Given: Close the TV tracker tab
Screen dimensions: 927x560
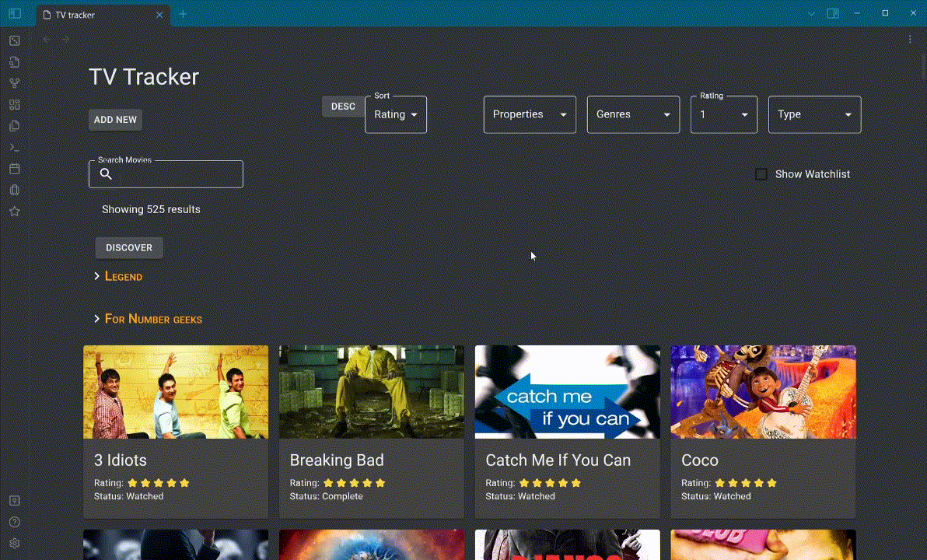Looking at the screenshot, I should tap(159, 15).
